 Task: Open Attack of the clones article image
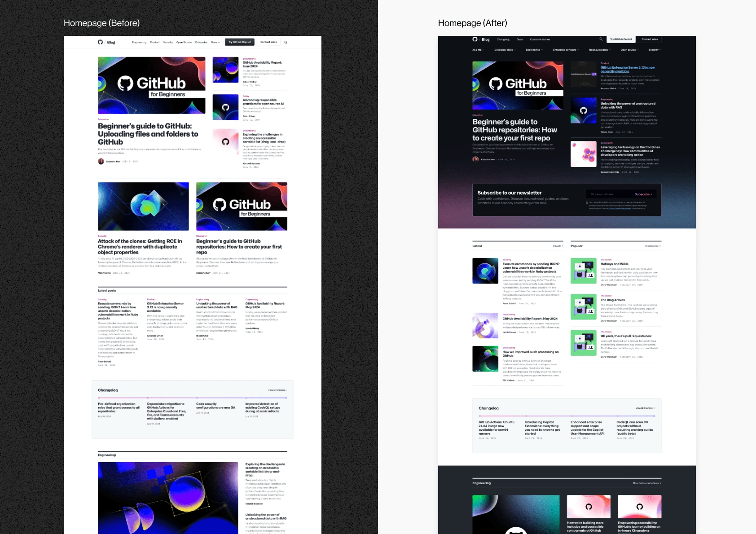coord(143,206)
